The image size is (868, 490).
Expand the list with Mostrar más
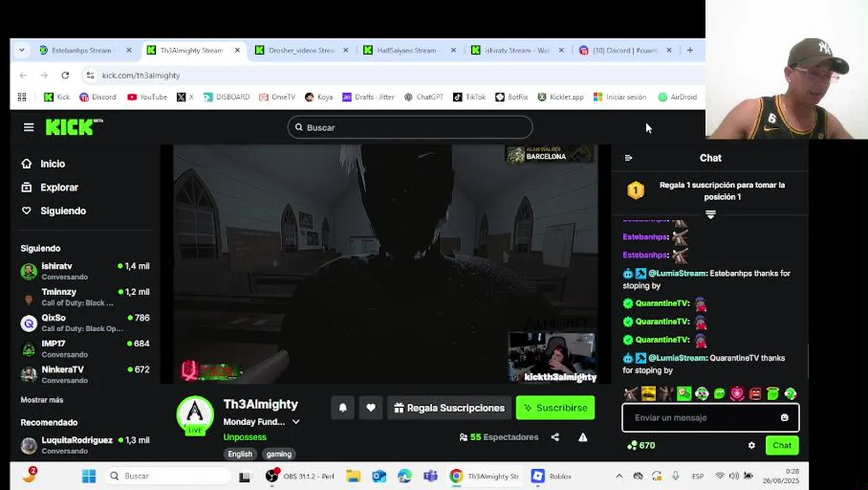tap(41, 400)
